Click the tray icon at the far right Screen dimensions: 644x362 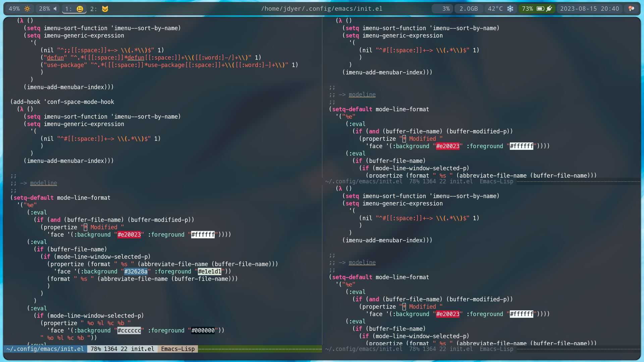click(631, 9)
